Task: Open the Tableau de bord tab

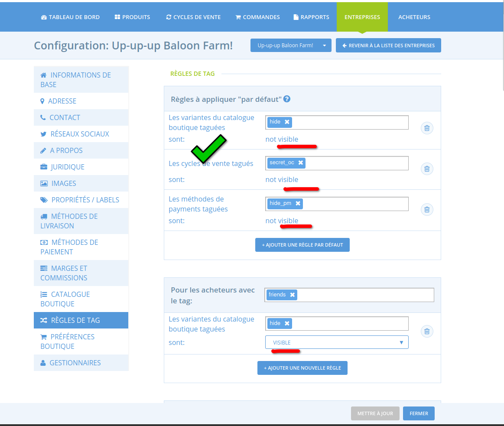Action: point(70,17)
